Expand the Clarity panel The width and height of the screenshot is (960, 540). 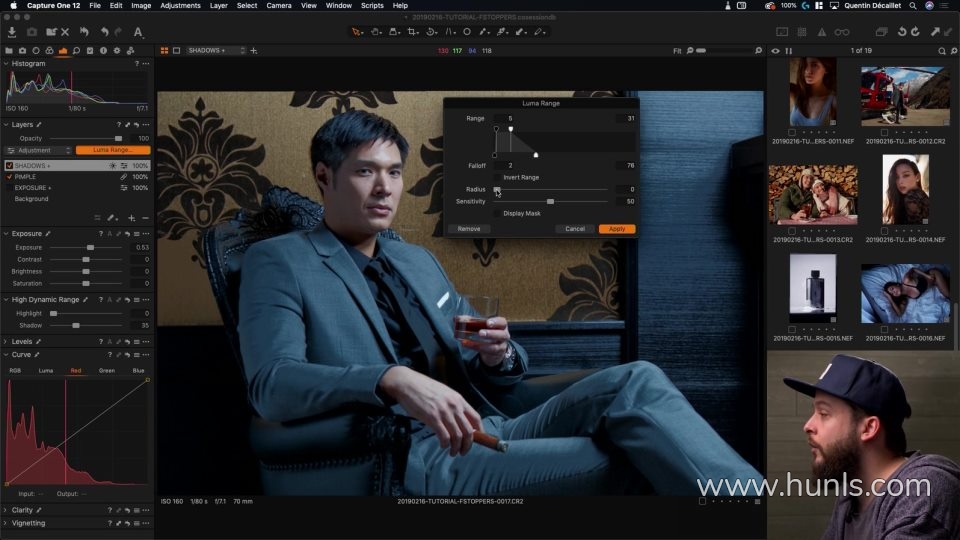tap(6, 510)
